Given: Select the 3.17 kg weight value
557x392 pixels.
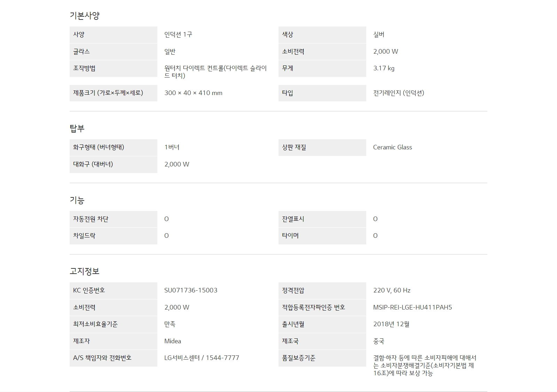Looking at the screenshot, I should click(384, 68).
